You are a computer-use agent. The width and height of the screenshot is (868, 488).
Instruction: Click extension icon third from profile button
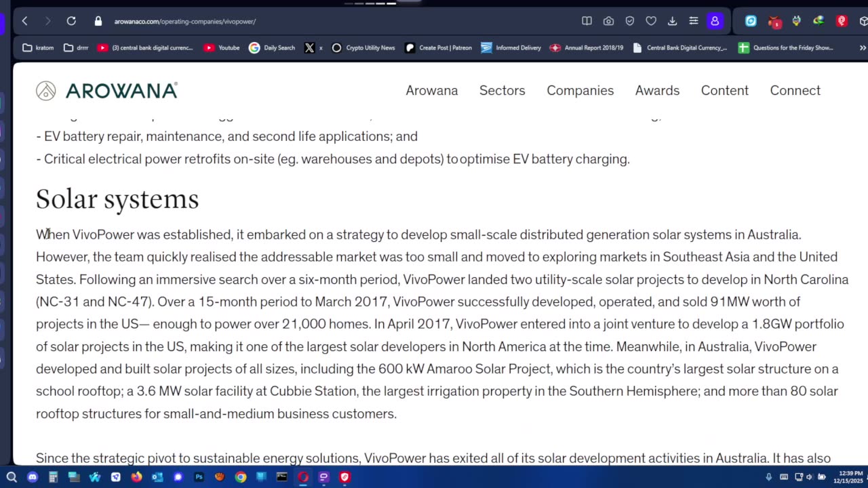pyautogui.click(x=796, y=21)
